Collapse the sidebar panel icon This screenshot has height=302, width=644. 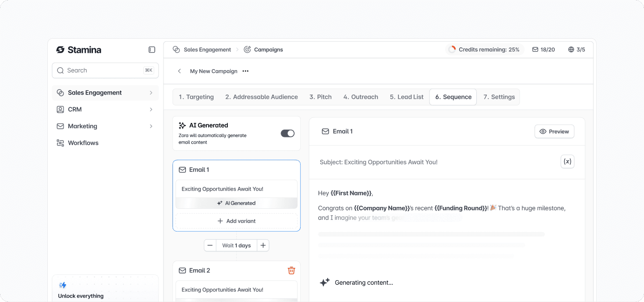pyautogui.click(x=152, y=50)
